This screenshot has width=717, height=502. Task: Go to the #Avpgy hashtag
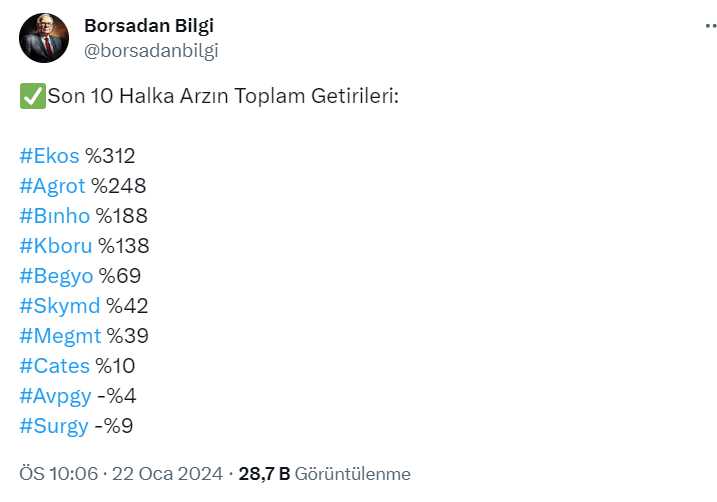[x=55, y=396]
